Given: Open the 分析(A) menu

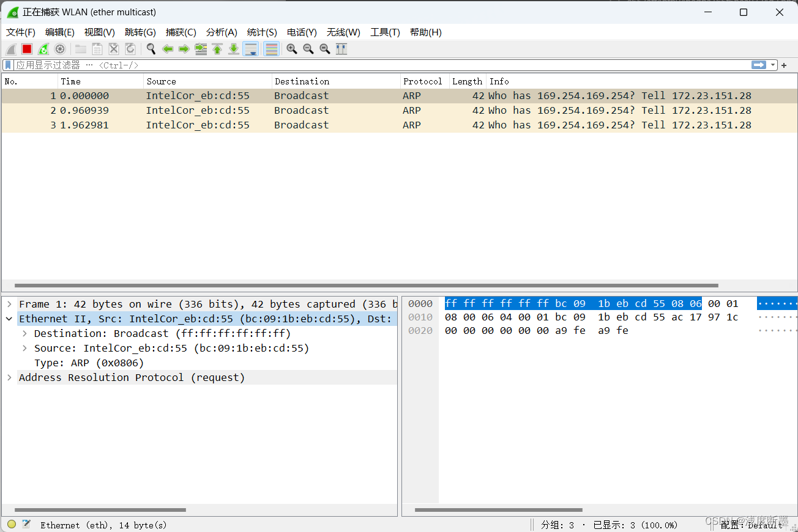Looking at the screenshot, I should coord(222,32).
